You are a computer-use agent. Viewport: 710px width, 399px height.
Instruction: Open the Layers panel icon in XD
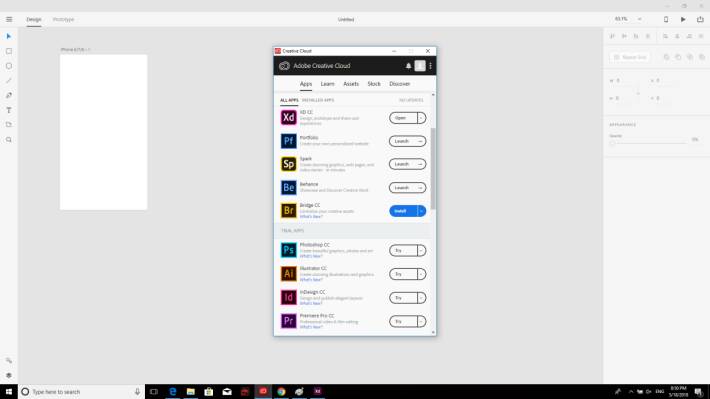tap(9, 375)
